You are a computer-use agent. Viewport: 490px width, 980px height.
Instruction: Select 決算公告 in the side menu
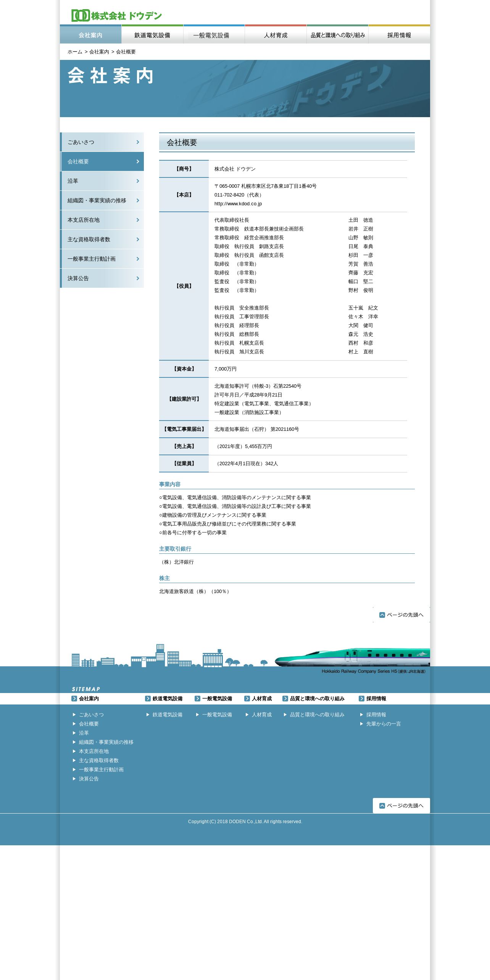(102, 278)
